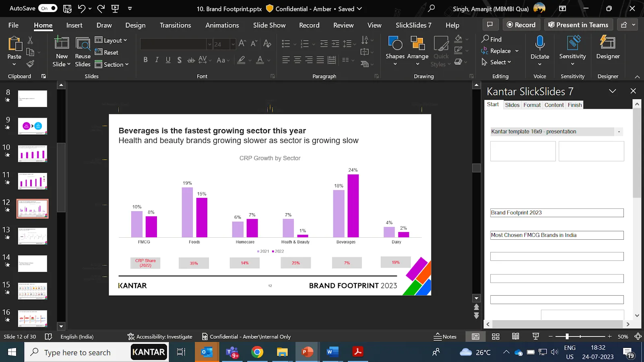
Task: Click the Paste clipboard icon
Action: tap(14, 43)
